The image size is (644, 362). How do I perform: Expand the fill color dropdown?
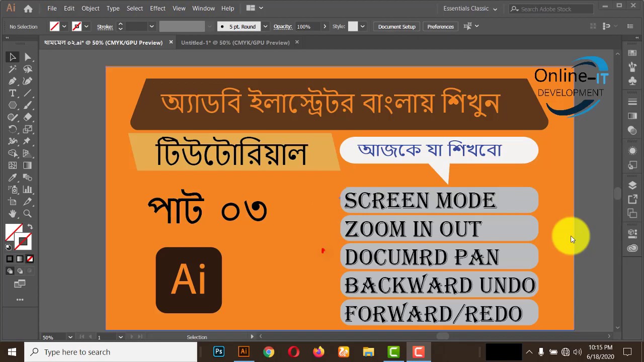(x=64, y=26)
